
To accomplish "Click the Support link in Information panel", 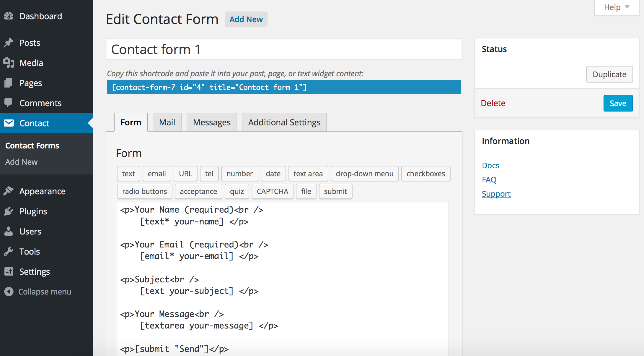I will point(496,194).
